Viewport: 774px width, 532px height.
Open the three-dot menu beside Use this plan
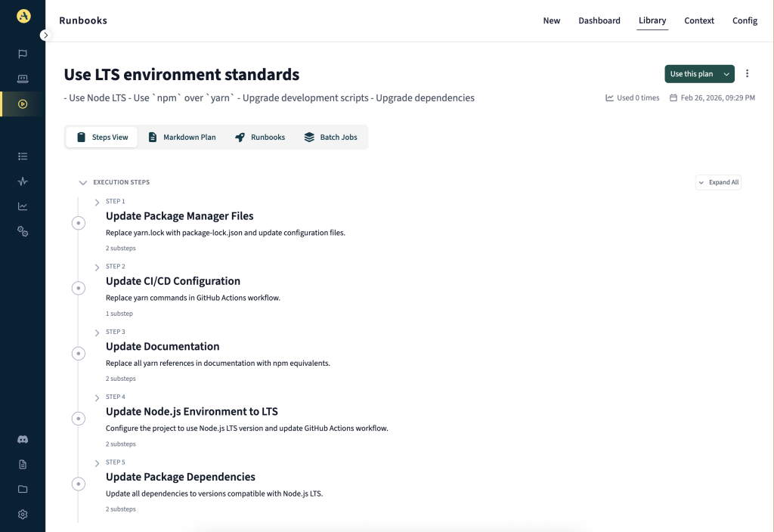(747, 73)
